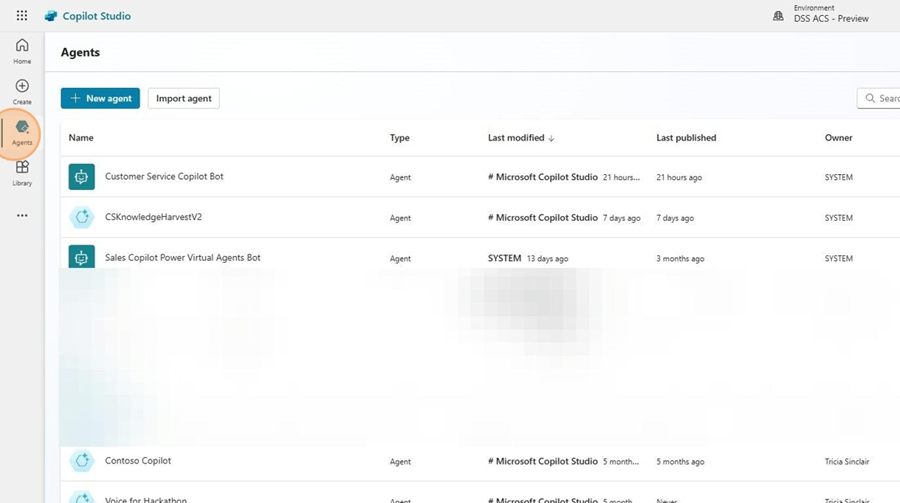Image resolution: width=900 pixels, height=503 pixels.
Task: Go to Home in sidebar
Action: point(22,51)
